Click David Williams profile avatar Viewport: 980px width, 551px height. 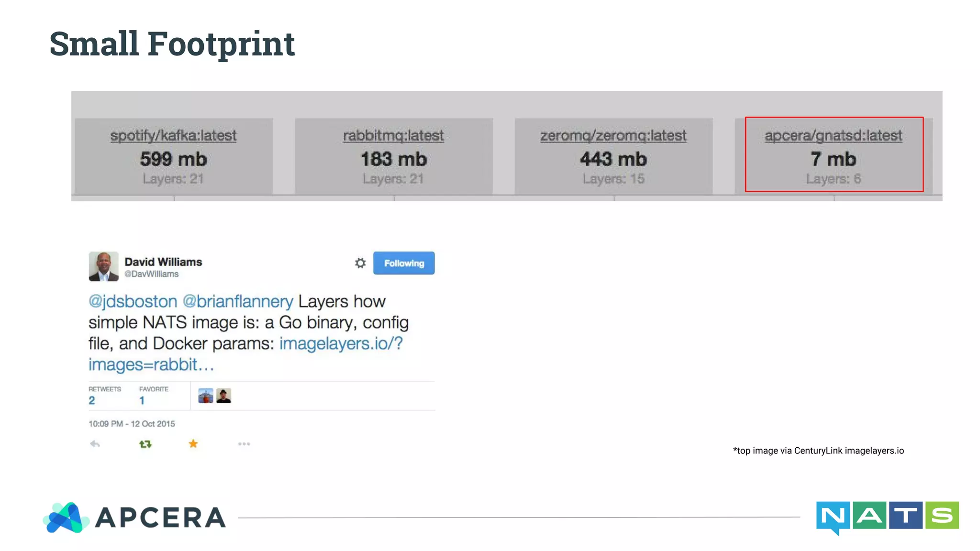coord(103,266)
